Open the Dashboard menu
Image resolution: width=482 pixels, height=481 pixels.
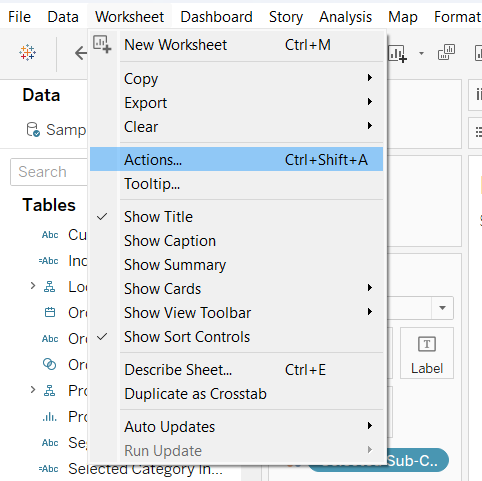click(x=217, y=17)
